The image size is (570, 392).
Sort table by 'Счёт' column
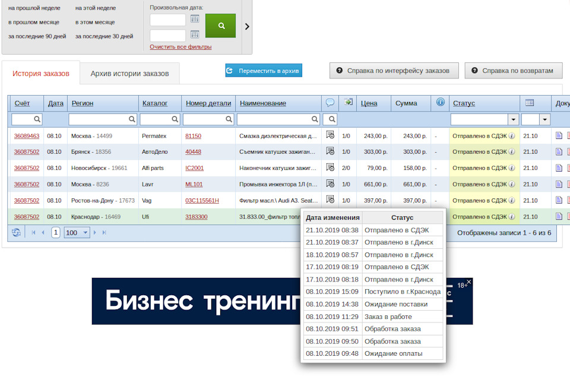[22, 103]
